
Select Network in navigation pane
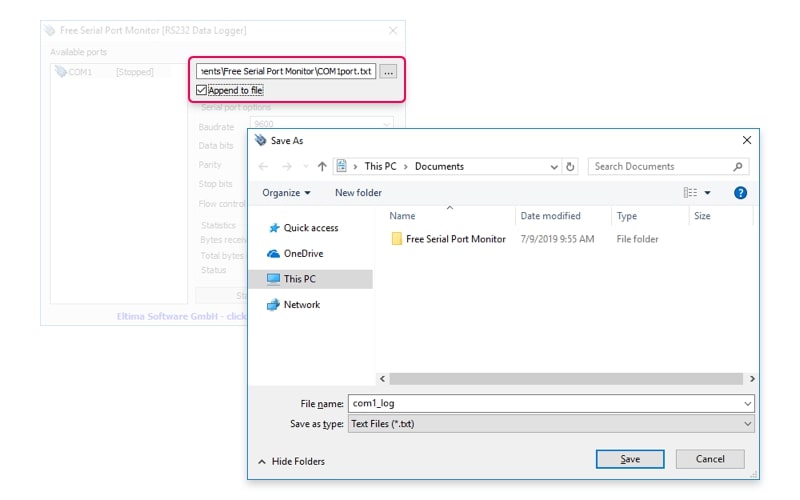294,305
